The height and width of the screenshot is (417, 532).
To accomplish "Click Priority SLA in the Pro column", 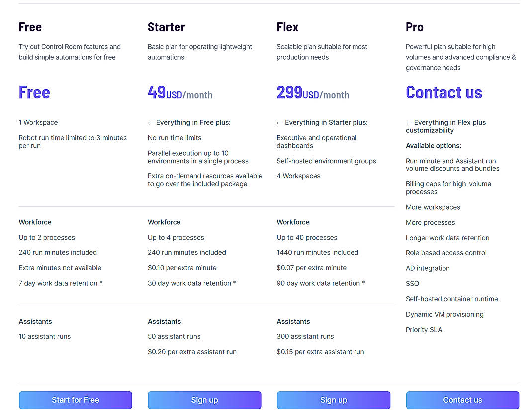I will coord(424,329).
